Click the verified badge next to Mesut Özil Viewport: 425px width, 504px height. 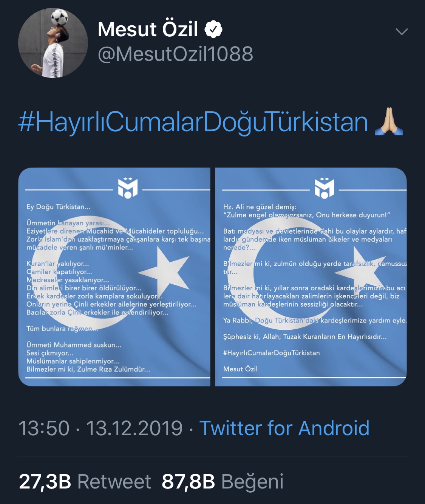coord(213,29)
